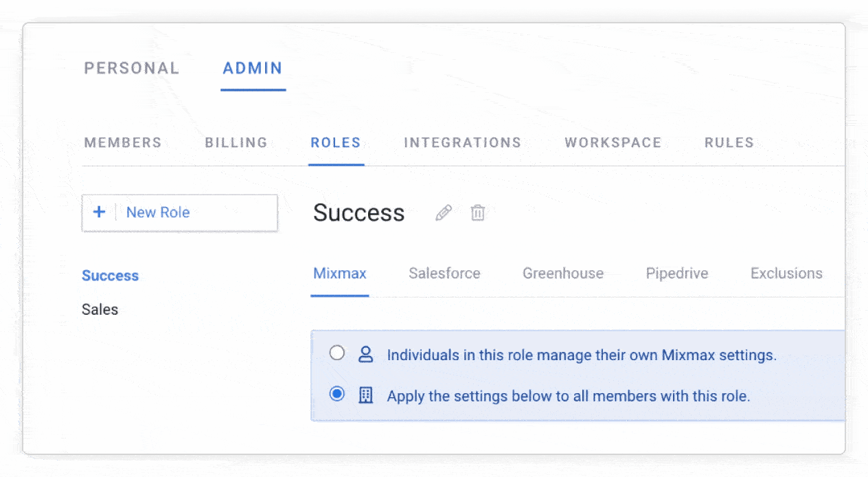
Task: Select individuals manage their own Mixmax settings
Action: tap(337, 353)
